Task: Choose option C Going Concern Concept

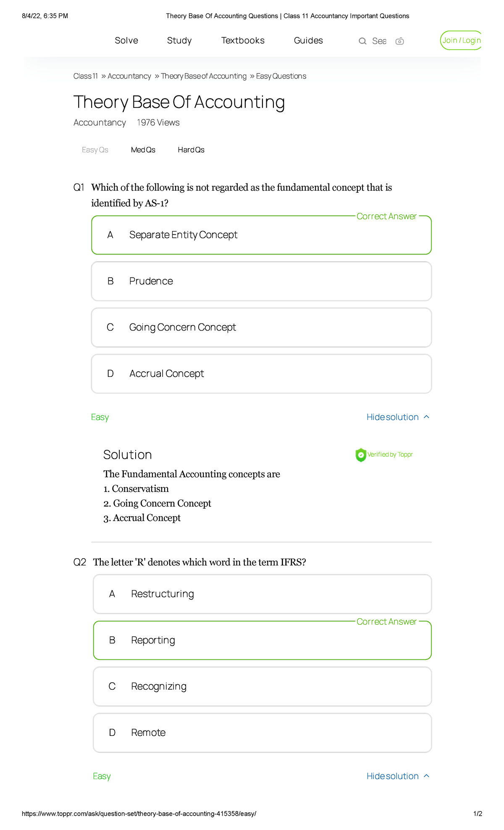Action: point(261,328)
